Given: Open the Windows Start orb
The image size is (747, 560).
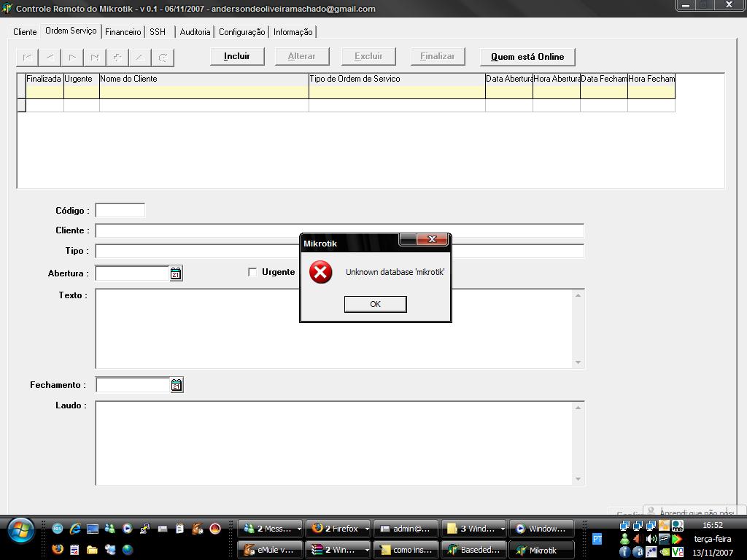Looking at the screenshot, I should coord(20,531).
